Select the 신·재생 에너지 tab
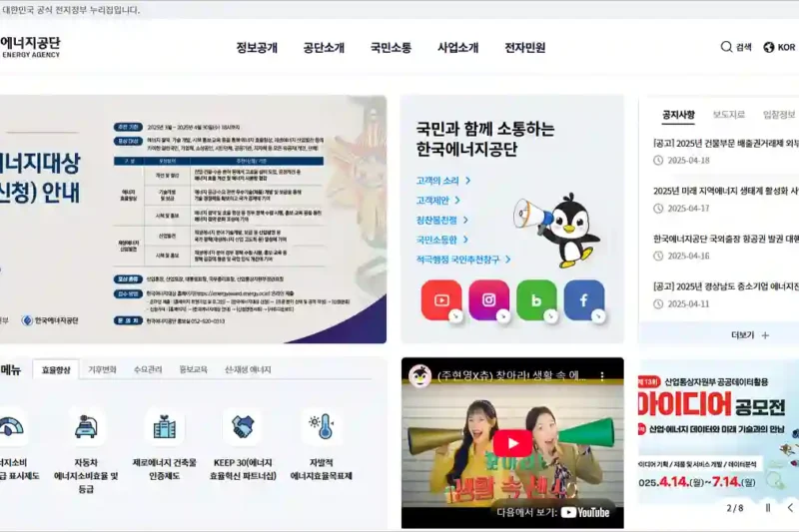Viewport: 799px width, 532px height. [248, 369]
